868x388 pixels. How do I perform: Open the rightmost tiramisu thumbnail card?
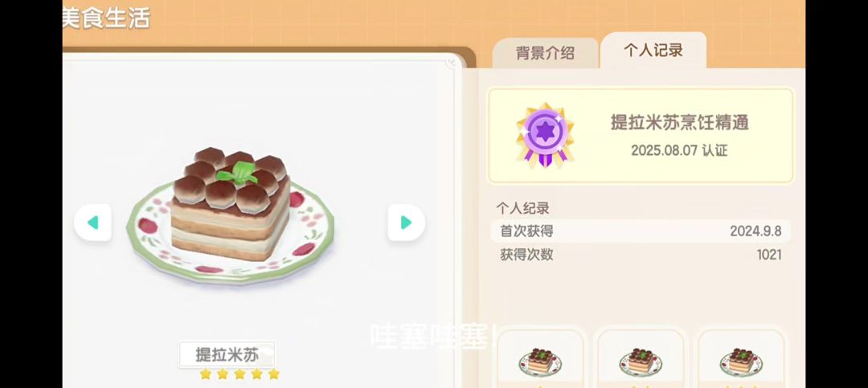pos(741,358)
